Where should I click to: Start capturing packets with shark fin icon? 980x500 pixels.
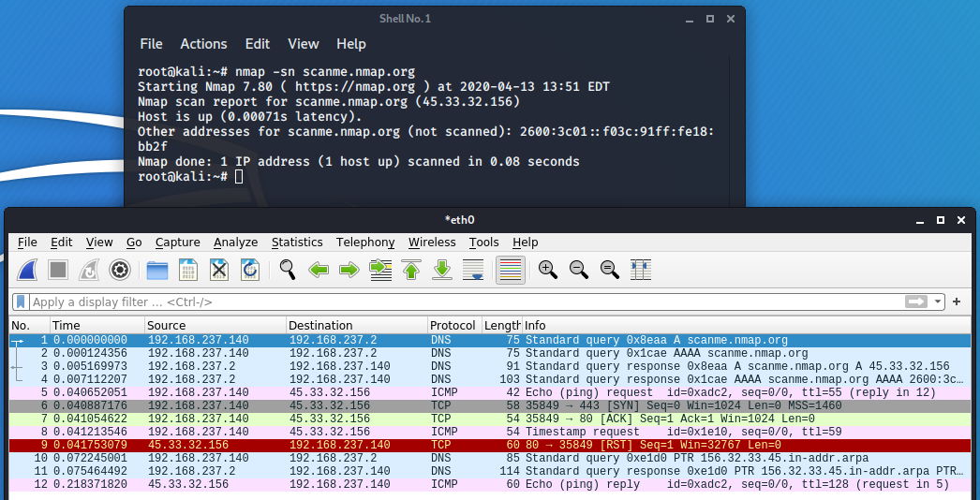tap(29, 270)
